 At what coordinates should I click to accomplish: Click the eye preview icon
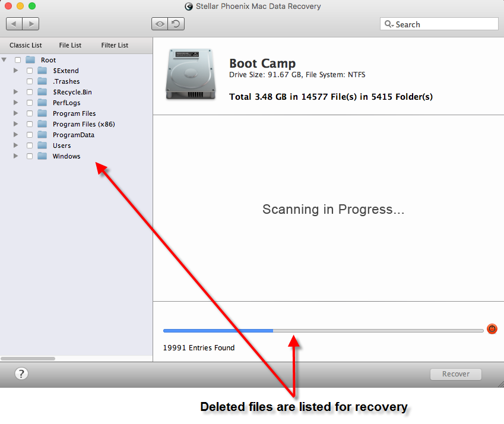[x=160, y=24]
